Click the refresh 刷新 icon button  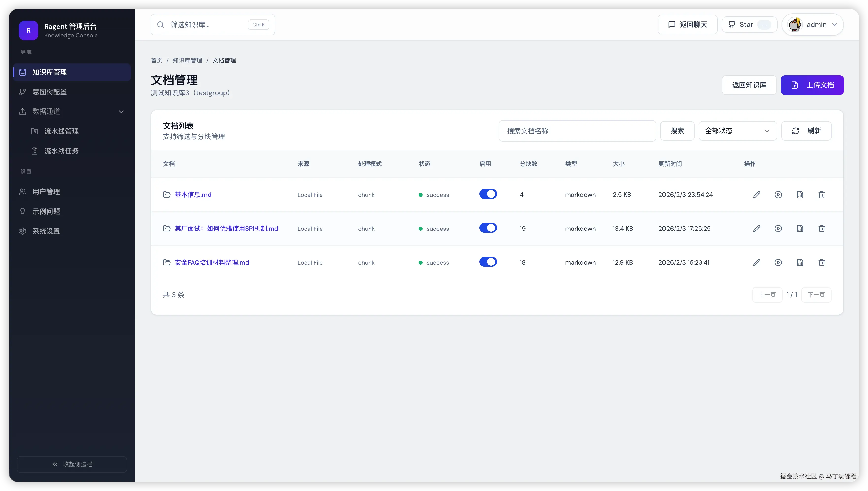coord(806,131)
